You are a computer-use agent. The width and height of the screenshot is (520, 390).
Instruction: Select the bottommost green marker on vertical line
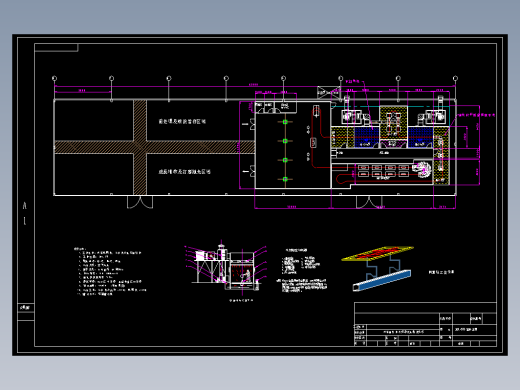tap(285, 179)
